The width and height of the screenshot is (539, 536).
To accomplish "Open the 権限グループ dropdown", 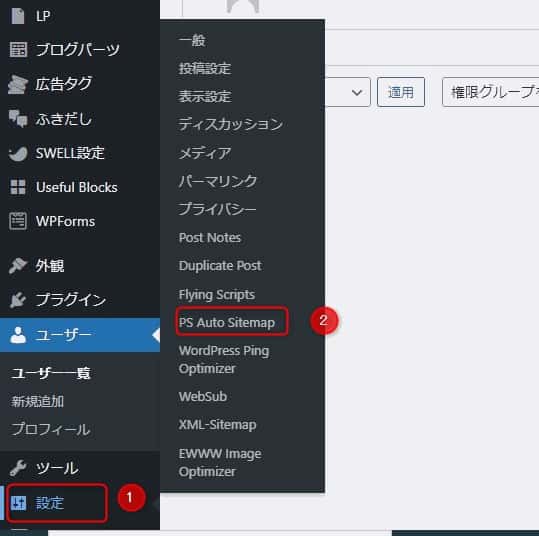I will [x=491, y=92].
